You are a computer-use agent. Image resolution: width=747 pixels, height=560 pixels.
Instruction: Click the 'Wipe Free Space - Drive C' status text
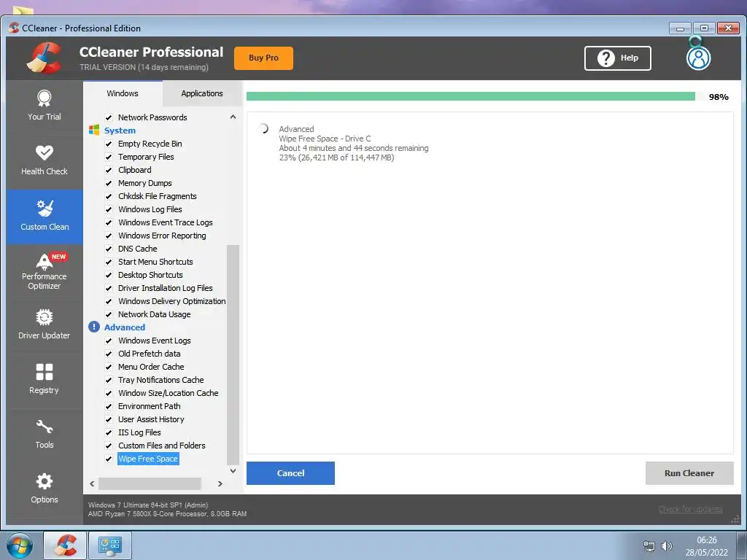pos(325,139)
